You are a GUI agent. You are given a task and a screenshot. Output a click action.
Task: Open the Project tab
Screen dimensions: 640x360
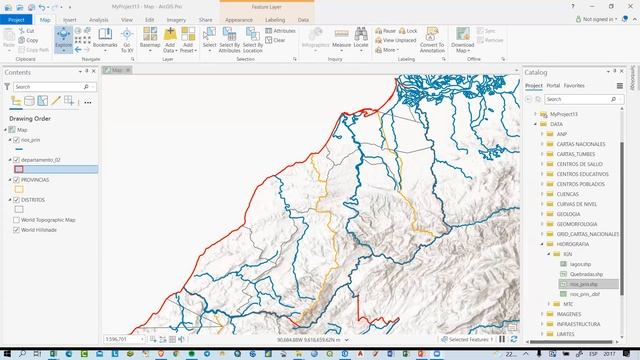(16, 20)
